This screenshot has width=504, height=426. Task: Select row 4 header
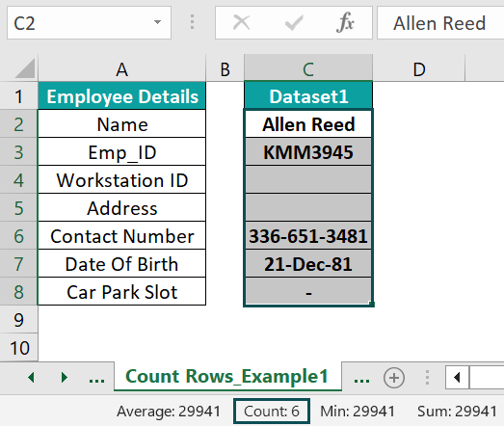tap(18, 180)
